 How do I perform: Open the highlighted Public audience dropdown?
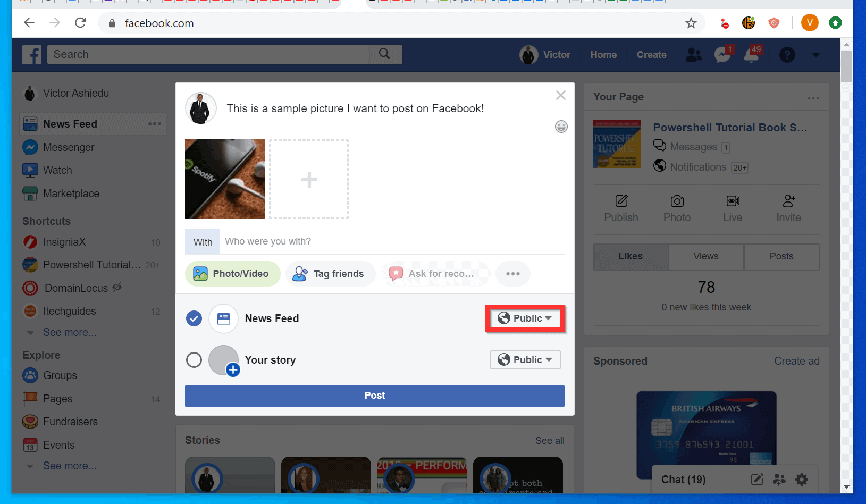click(525, 318)
